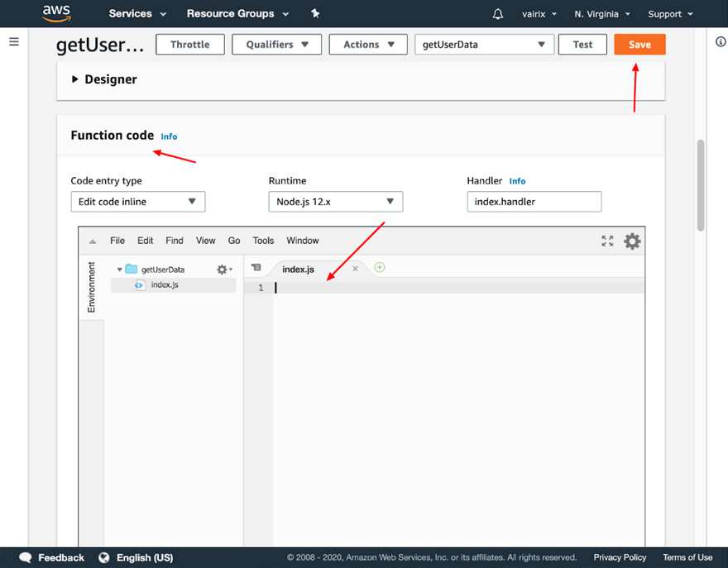728x568 pixels.
Task: Open the Go menu in editor
Action: click(234, 241)
